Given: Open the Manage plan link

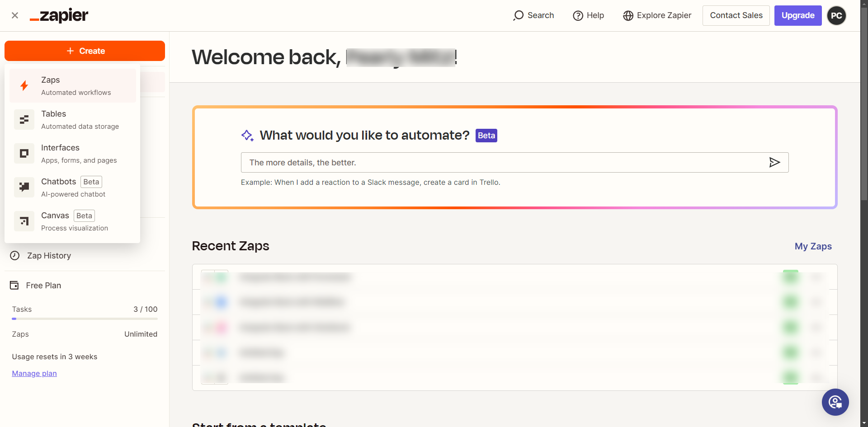Looking at the screenshot, I should [34, 374].
